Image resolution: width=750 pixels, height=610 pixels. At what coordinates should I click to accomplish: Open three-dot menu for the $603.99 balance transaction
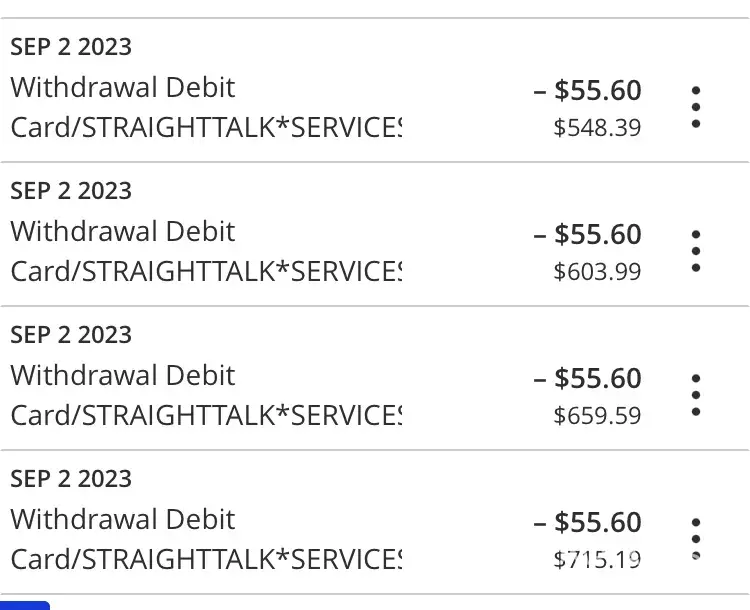696,251
